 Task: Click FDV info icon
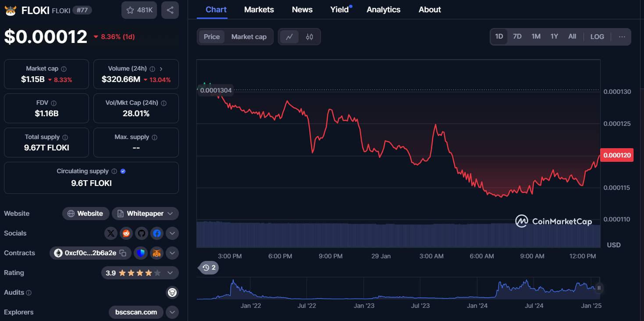coord(54,103)
